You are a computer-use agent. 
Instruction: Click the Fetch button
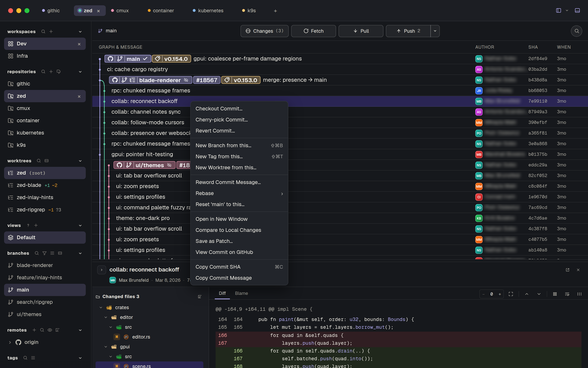(313, 31)
